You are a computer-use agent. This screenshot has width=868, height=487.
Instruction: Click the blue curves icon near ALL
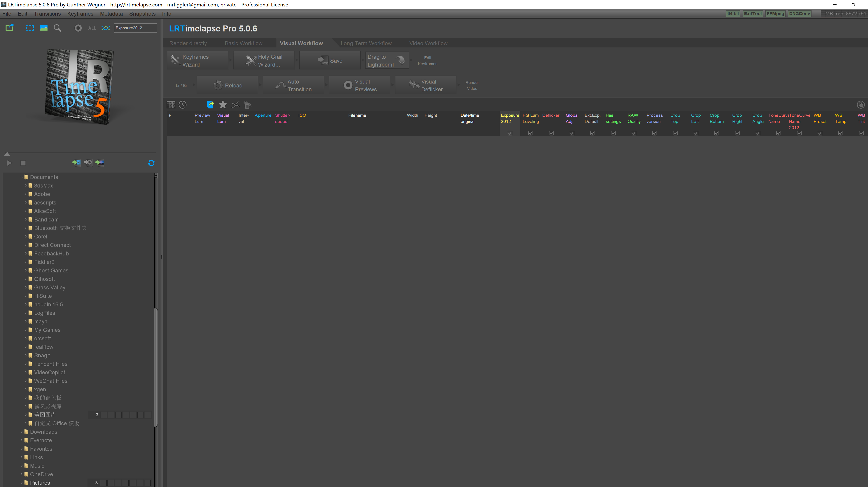[106, 28]
